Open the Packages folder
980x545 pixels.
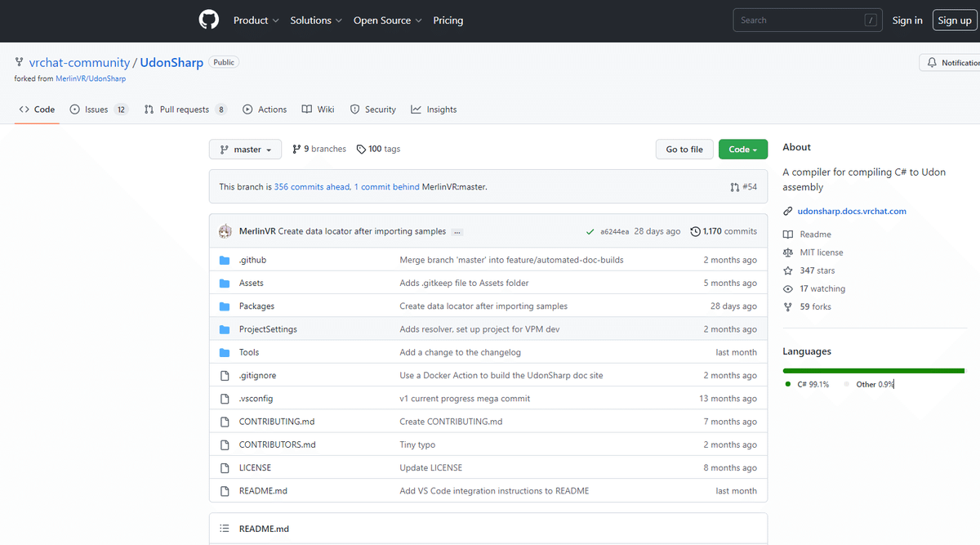pyautogui.click(x=256, y=306)
